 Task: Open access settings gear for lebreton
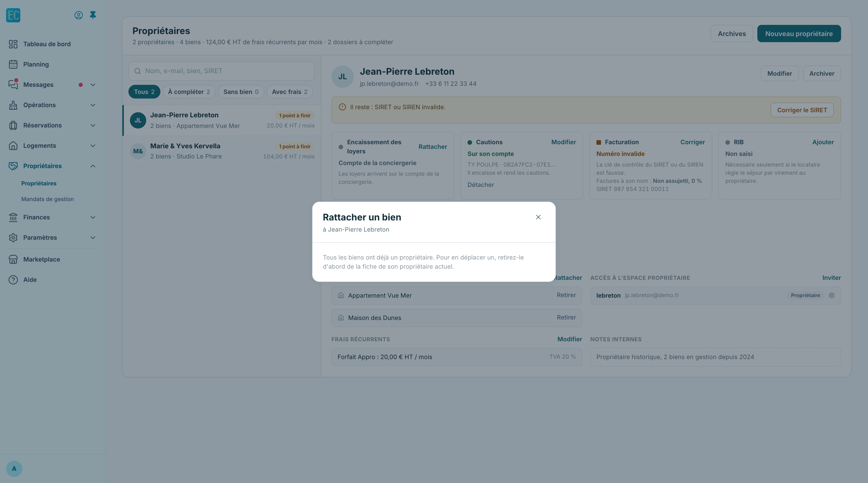[832, 295]
